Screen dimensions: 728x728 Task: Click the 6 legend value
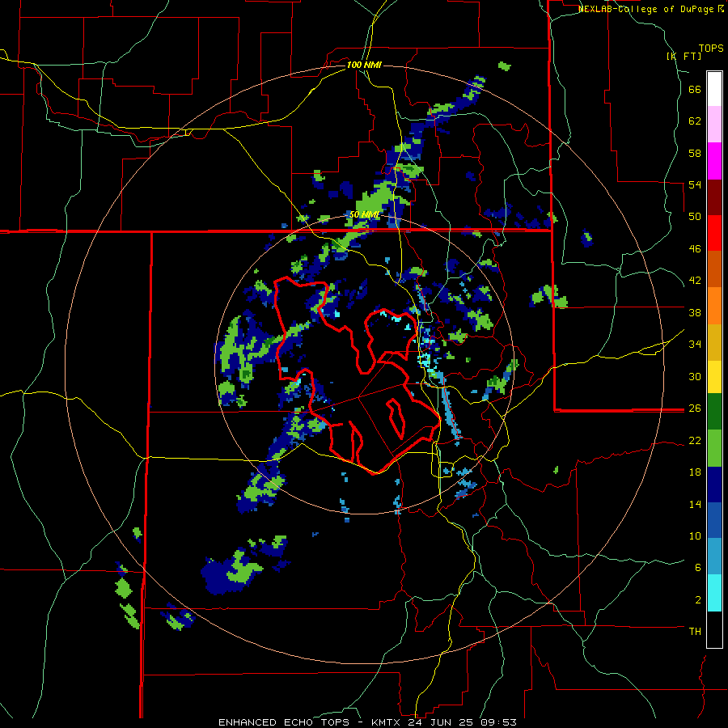(x=698, y=567)
